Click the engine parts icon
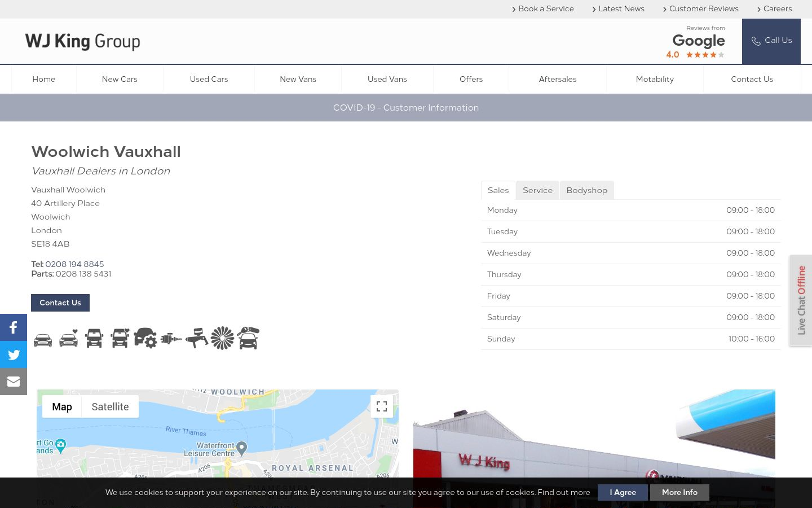The height and width of the screenshot is (508, 812). coord(171,339)
